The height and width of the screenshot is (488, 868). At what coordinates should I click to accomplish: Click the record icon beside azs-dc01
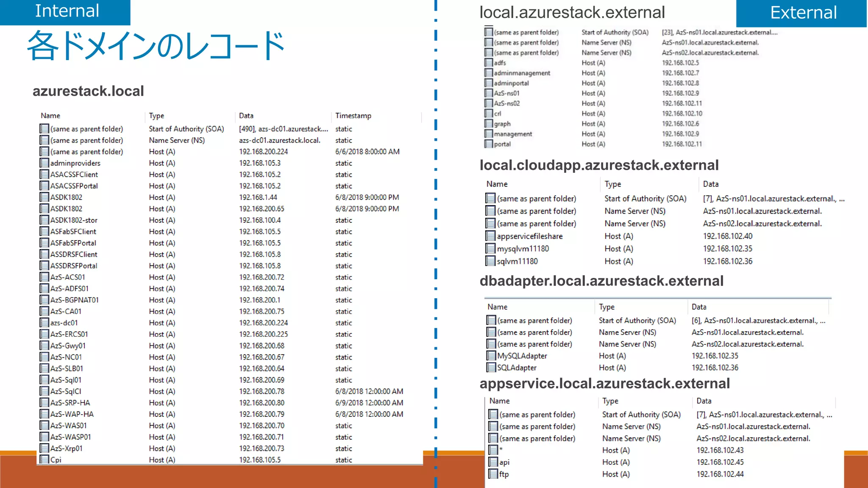44,323
